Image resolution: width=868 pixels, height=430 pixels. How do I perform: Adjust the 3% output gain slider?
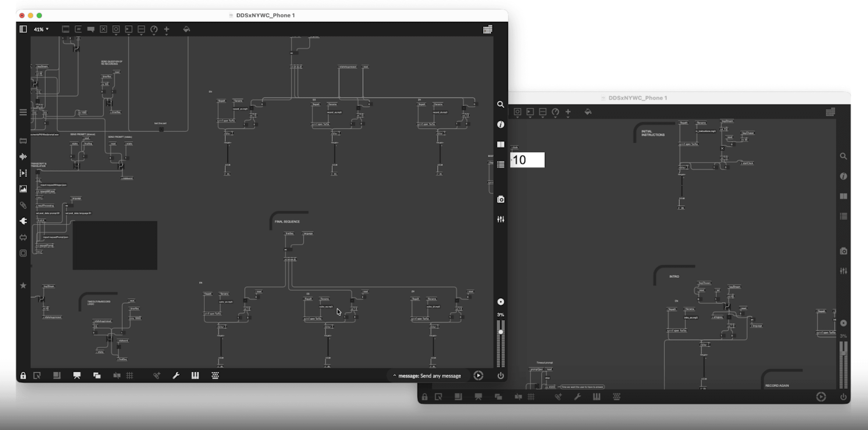[x=501, y=332]
